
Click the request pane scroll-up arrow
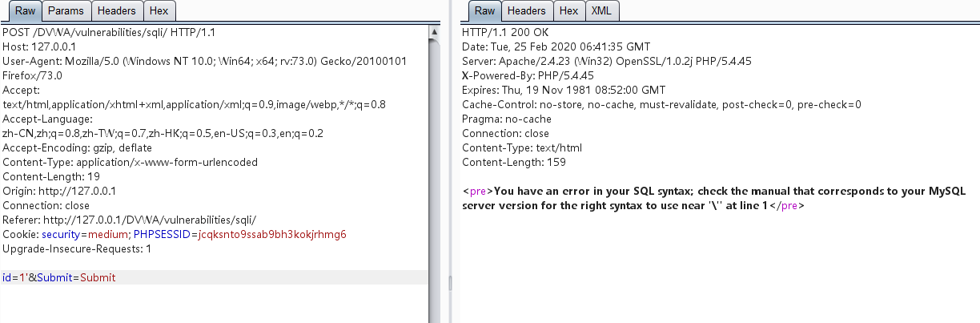click(435, 33)
